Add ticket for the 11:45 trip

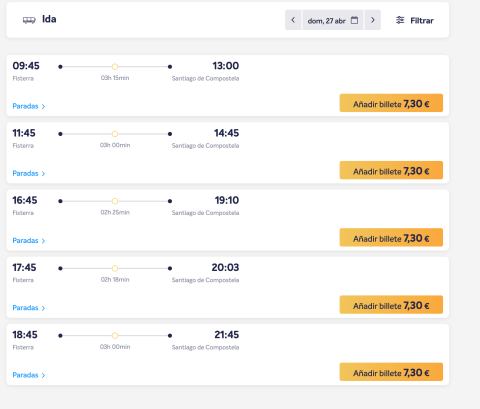tap(391, 170)
